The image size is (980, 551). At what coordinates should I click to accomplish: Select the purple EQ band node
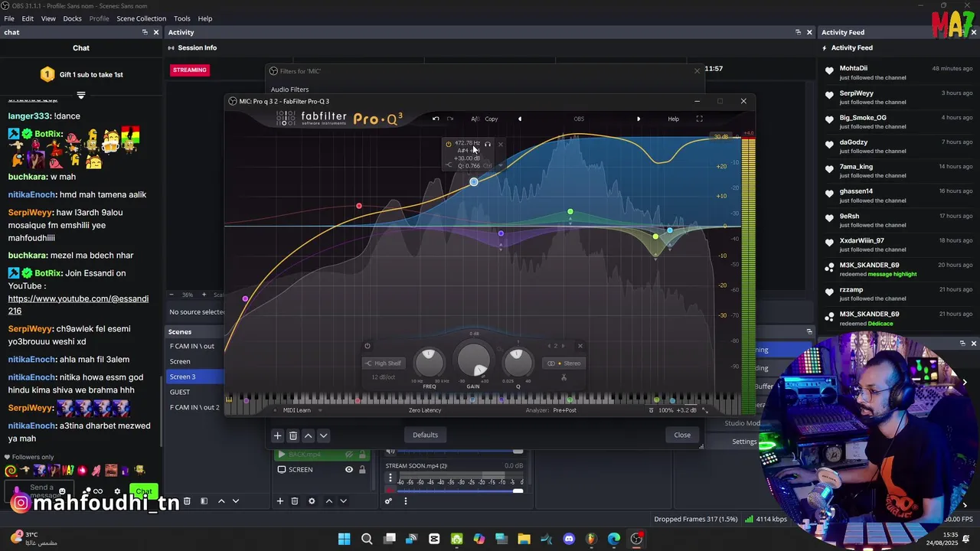click(501, 233)
